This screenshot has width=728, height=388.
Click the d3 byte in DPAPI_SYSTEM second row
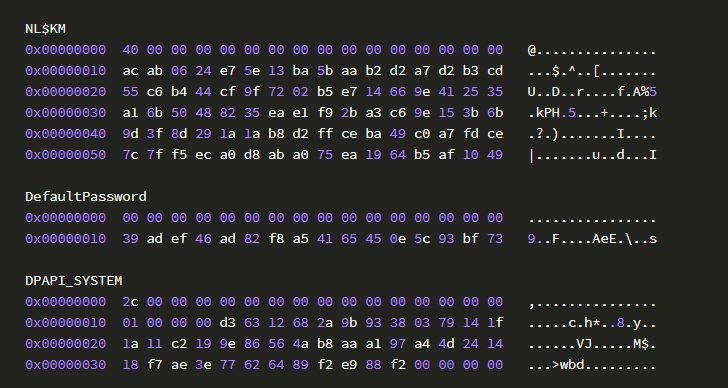click(x=228, y=323)
